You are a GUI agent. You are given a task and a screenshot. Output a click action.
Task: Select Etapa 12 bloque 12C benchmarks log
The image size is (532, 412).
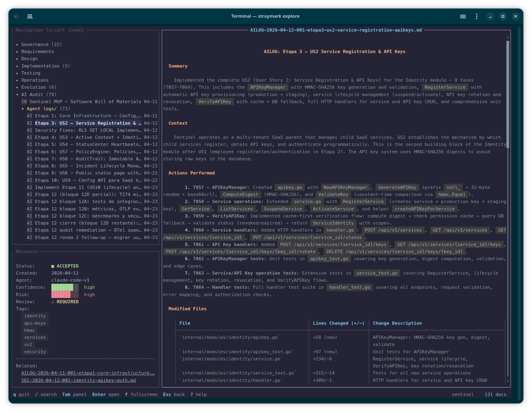[x=92, y=216]
